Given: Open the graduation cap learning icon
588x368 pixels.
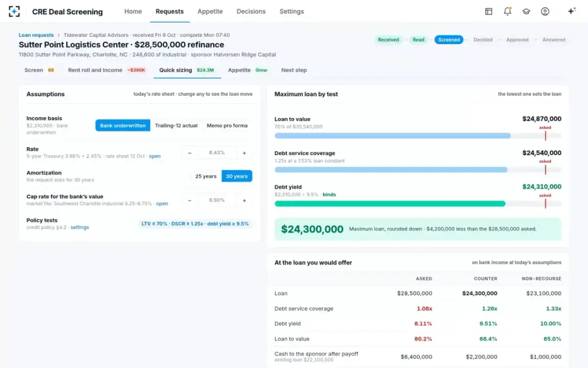Looking at the screenshot, I should point(526,11).
